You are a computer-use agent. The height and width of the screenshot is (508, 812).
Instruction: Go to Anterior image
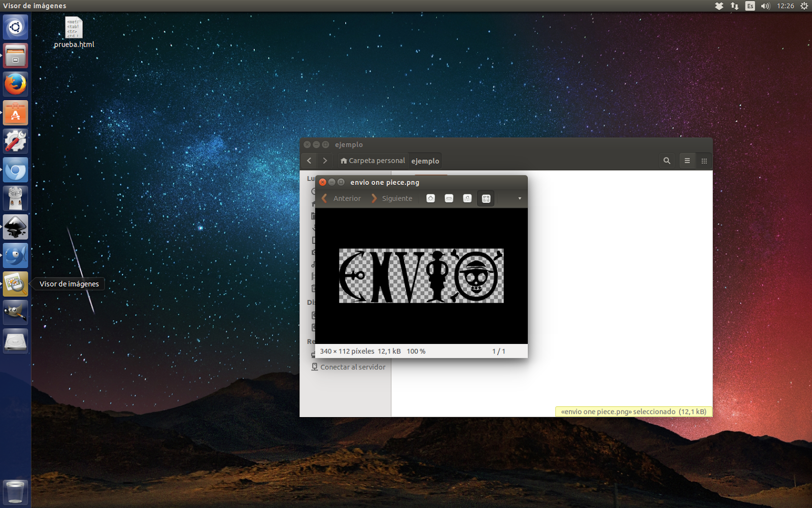pyautogui.click(x=342, y=199)
